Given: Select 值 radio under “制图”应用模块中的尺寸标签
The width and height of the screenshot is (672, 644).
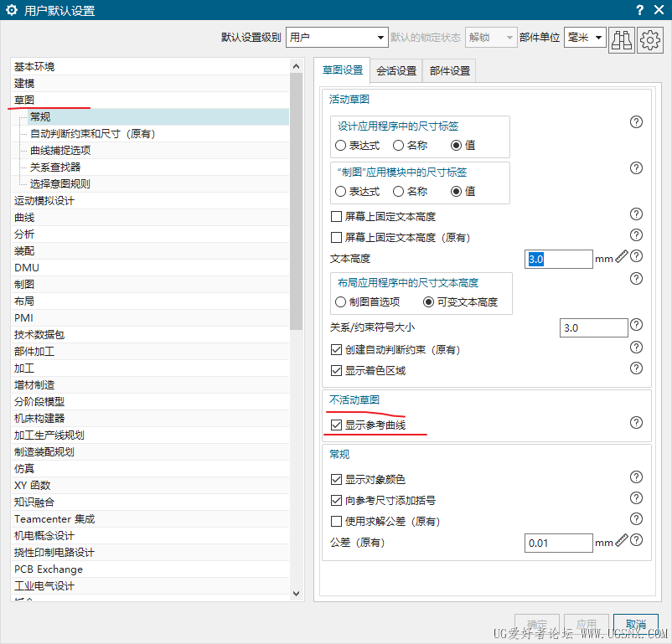Looking at the screenshot, I should pos(456,192).
